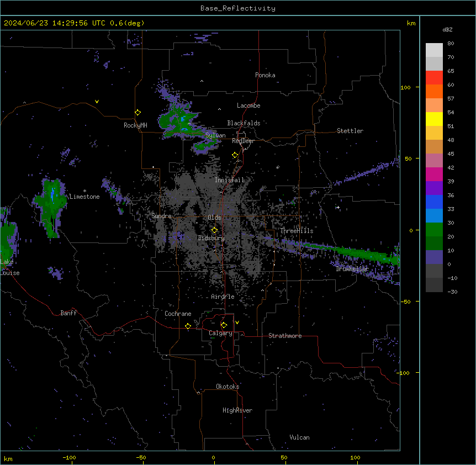The image size is (476, 465).
Task: Click the HighRiver label
Action: point(237,410)
